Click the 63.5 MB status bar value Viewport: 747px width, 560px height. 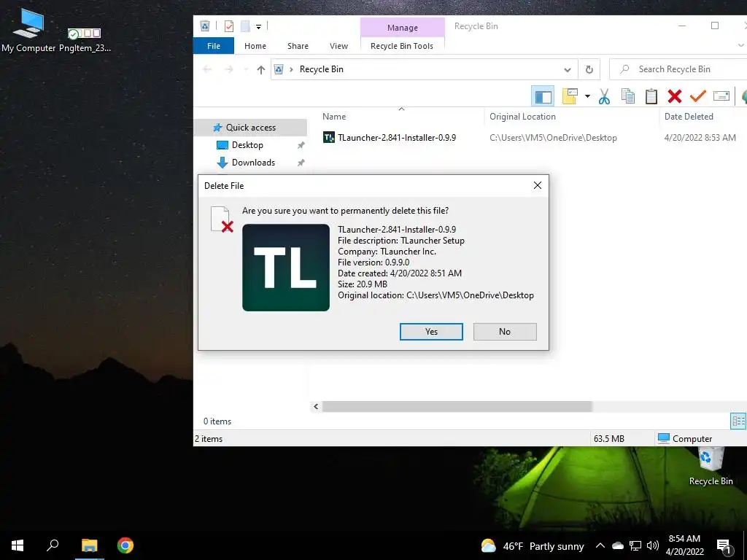coord(609,438)
